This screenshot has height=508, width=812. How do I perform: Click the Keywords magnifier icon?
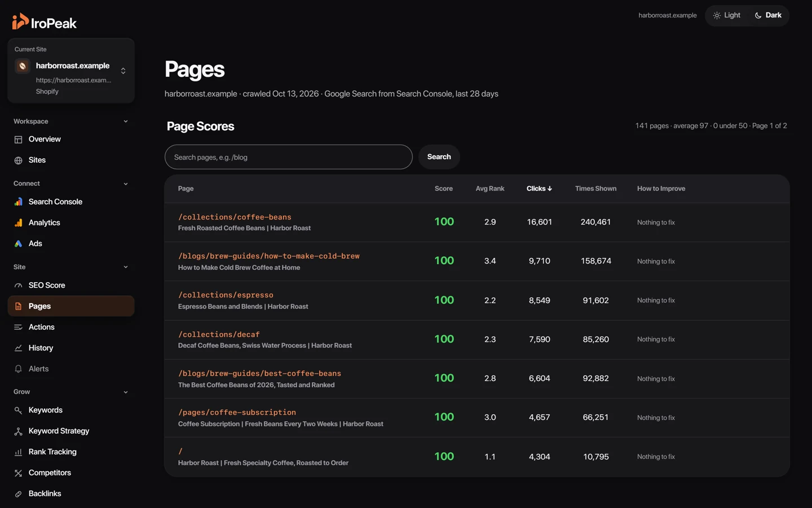click(x=18, y=410)
